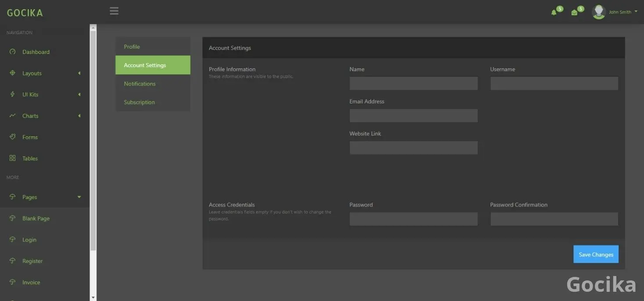Collapse the Pages submenu arrow

point(79,197)
